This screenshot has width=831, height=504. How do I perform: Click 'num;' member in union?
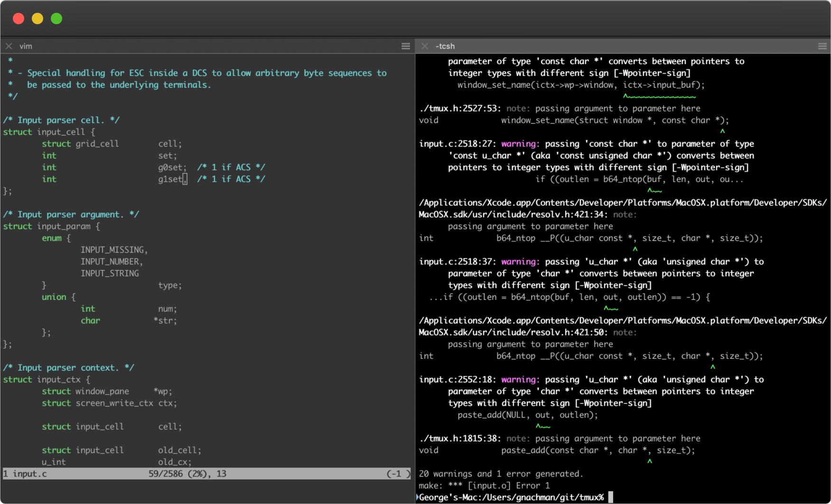(168, 309)
